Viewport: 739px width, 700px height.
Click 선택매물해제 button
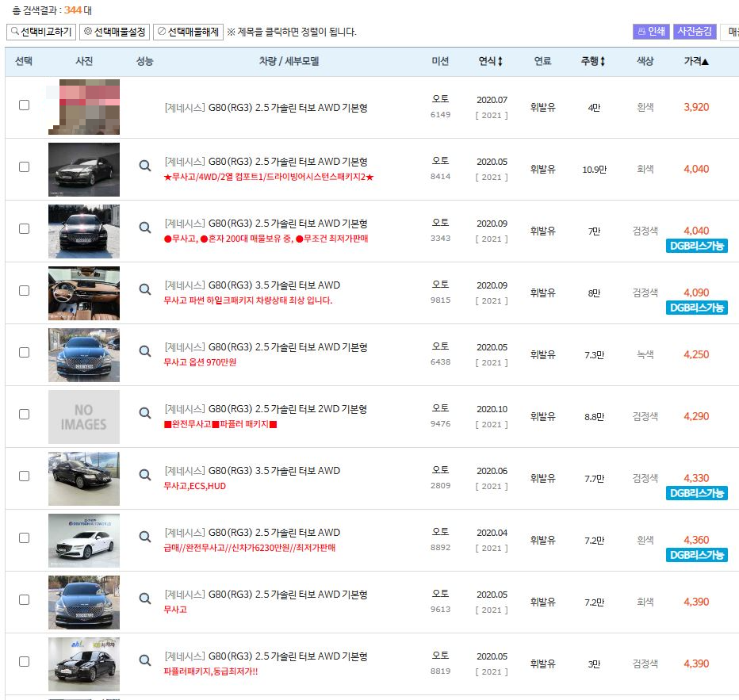pyautogui.click(x=188, y=32)
